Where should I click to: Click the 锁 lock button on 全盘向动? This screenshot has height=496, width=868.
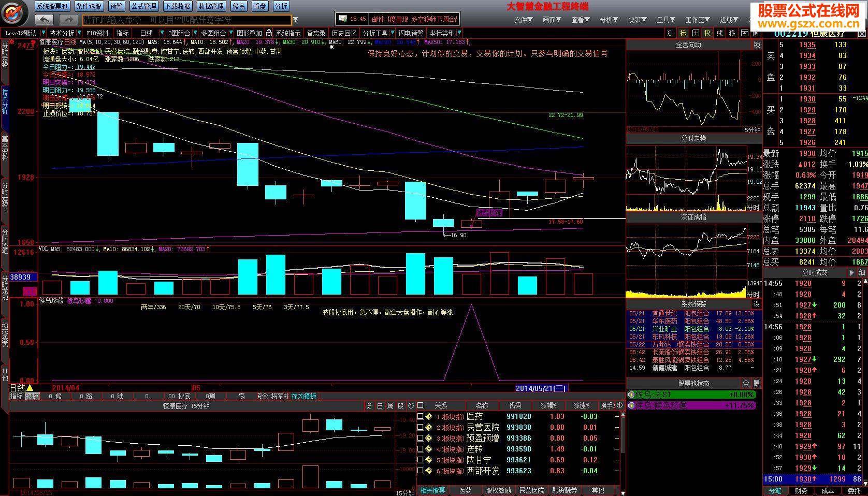coord(757,45)
